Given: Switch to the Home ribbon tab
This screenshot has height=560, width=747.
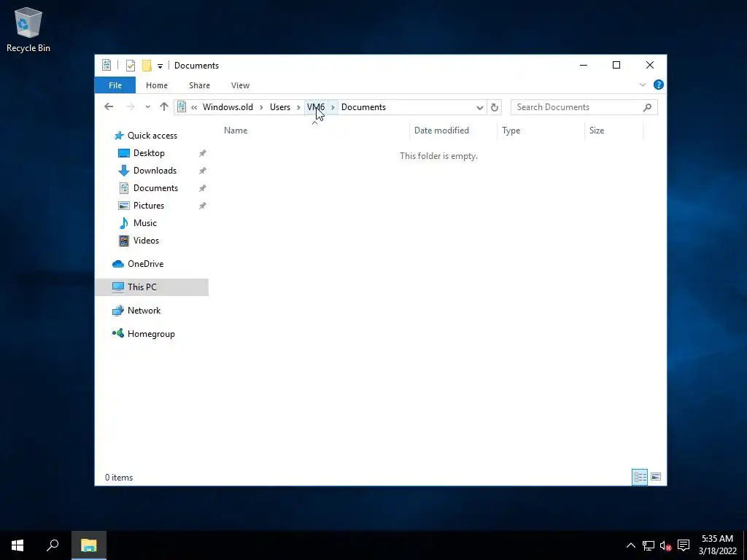Looking at the screenshot, I should coord(157,85).
